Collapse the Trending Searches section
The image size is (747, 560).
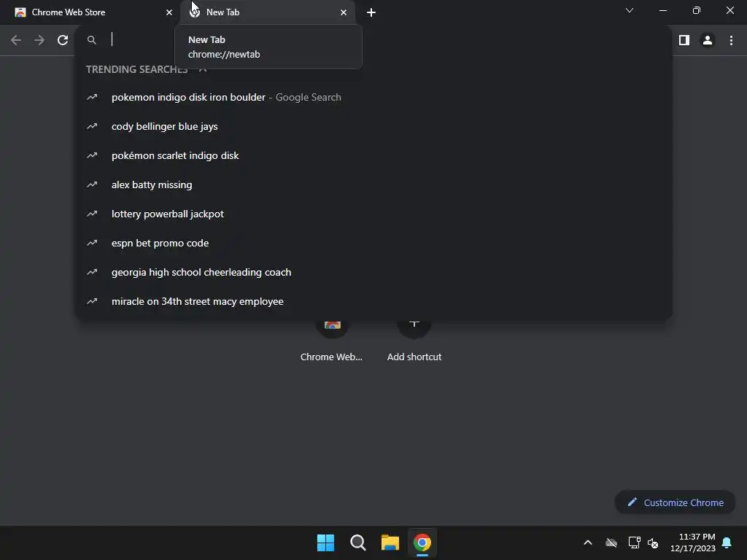coord(203,69)
